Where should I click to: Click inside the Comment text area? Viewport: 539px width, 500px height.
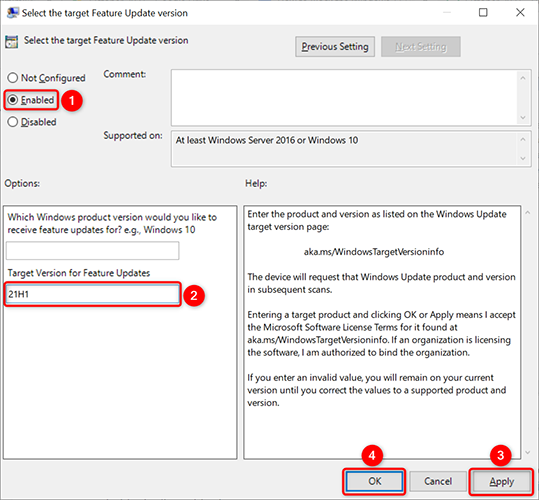(344, 98)
